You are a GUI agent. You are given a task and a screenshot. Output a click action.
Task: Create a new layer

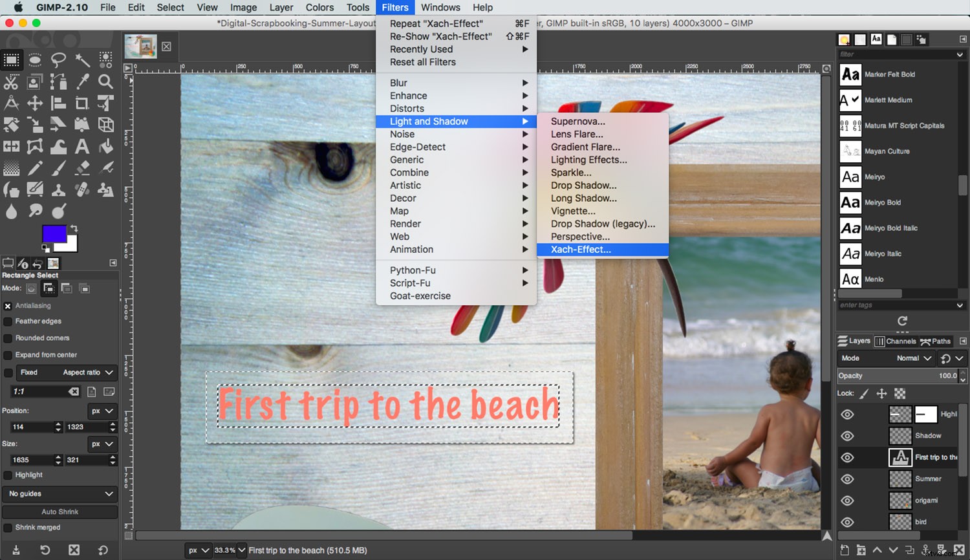(845, 550)
